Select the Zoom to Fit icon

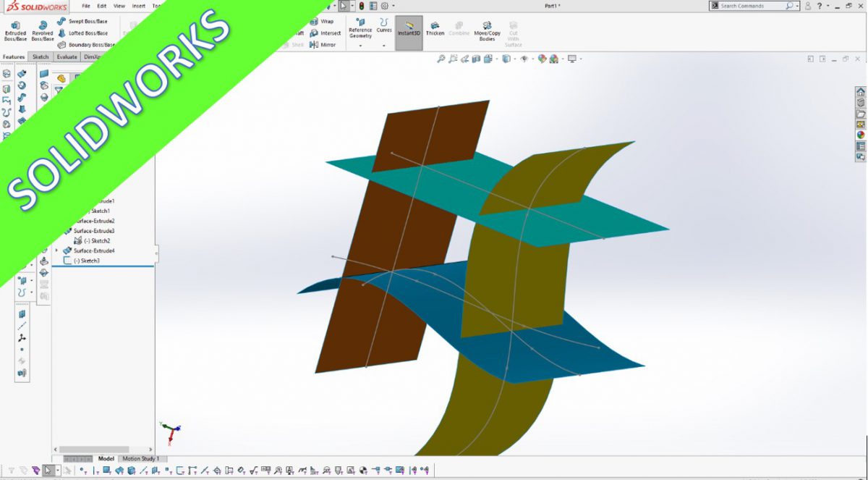tap(442, 60)
